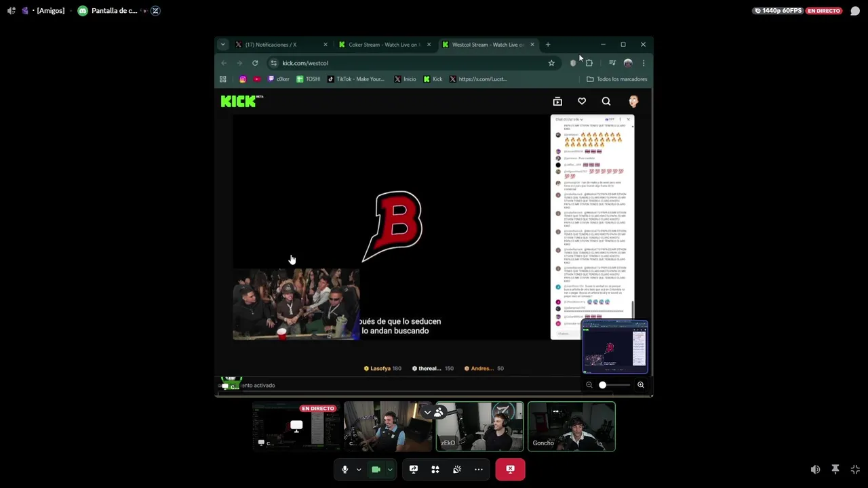Click the browser back arrow

pyautogui.click(x=224, y=63)
